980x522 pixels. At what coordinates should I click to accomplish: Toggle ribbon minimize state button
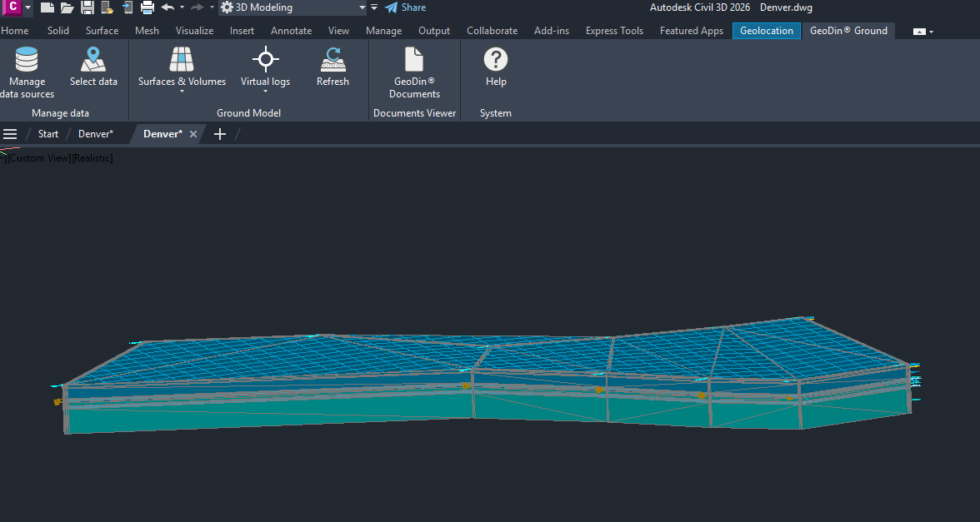(x=919, y=32)
